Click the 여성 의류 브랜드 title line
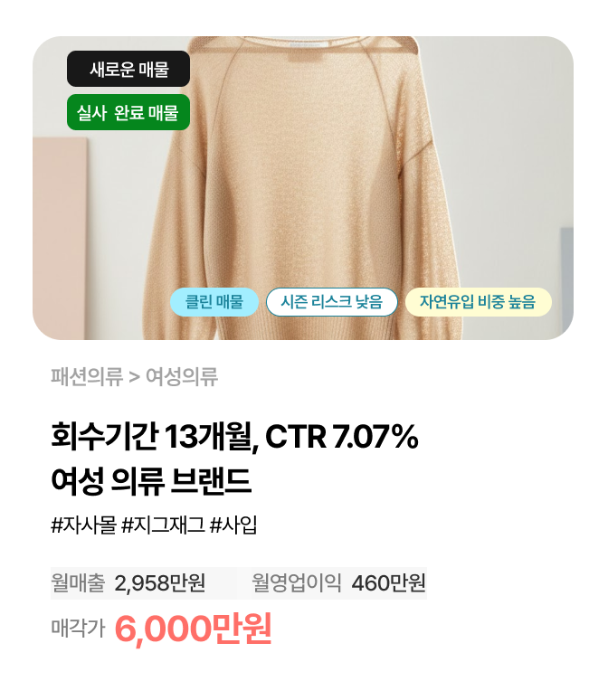 (151, 480)
